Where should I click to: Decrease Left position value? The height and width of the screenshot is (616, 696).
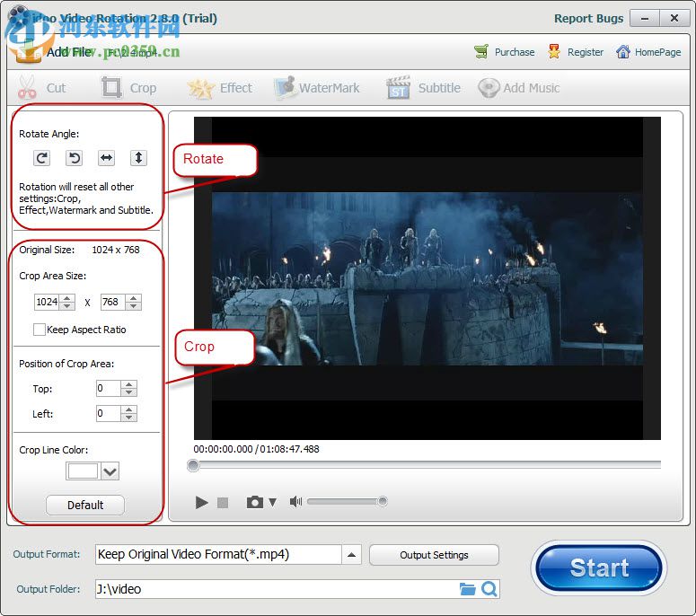(x=128, y=418)
